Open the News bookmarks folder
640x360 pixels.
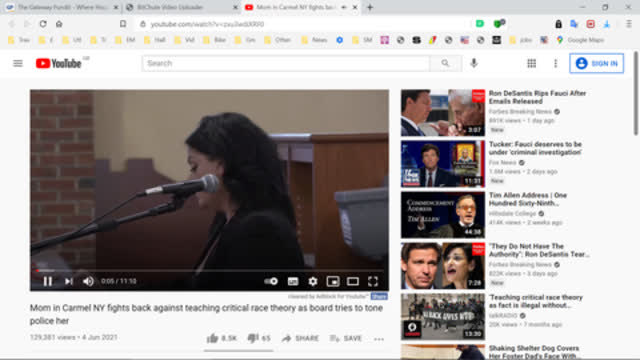(315, 40)
